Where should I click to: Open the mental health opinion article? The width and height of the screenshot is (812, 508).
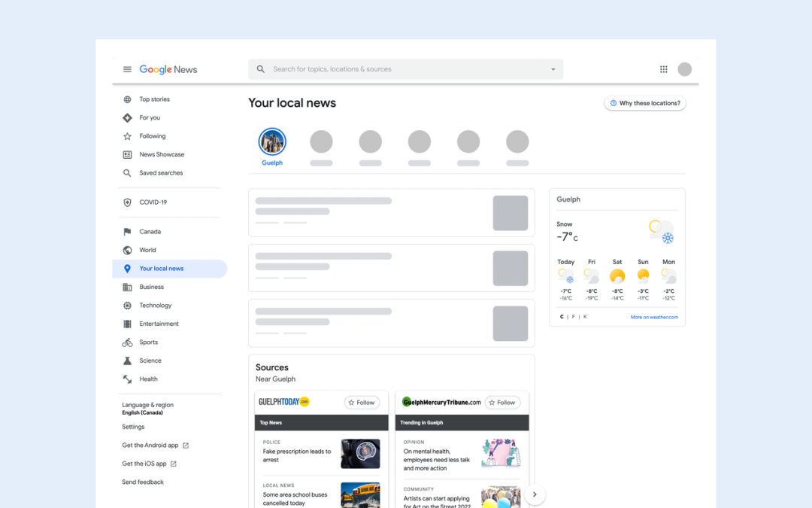(x=437, y=460)
